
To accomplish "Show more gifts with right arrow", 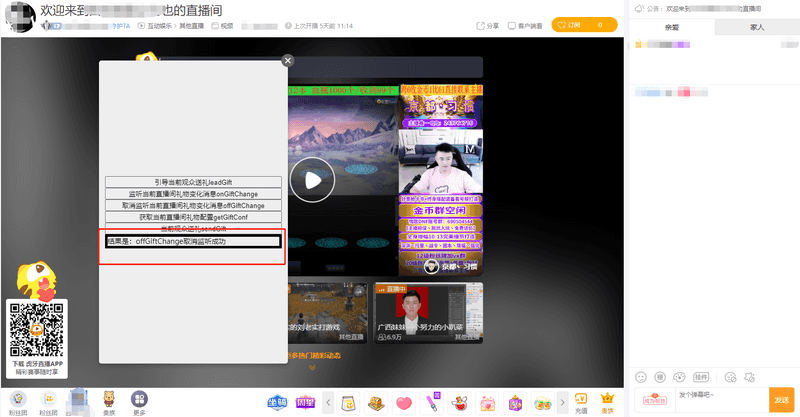I will (x=562, y=402).
